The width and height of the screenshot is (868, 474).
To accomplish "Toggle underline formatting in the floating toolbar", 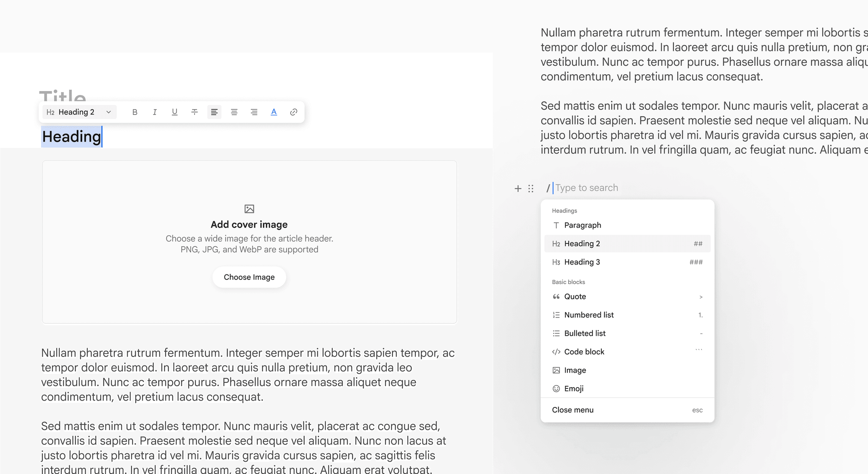I will (175, 112).
